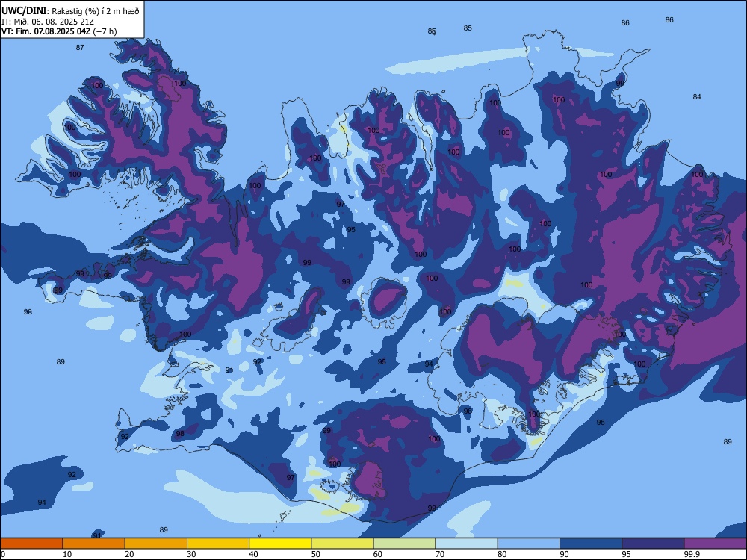Click the legend tick label '40'
747x560 pixels.
click(x=254, y=554)
